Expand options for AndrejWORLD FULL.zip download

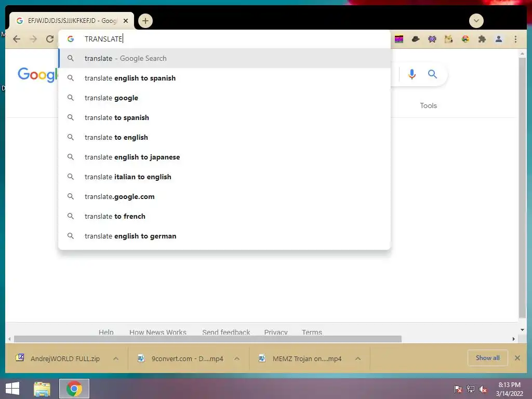116,358
